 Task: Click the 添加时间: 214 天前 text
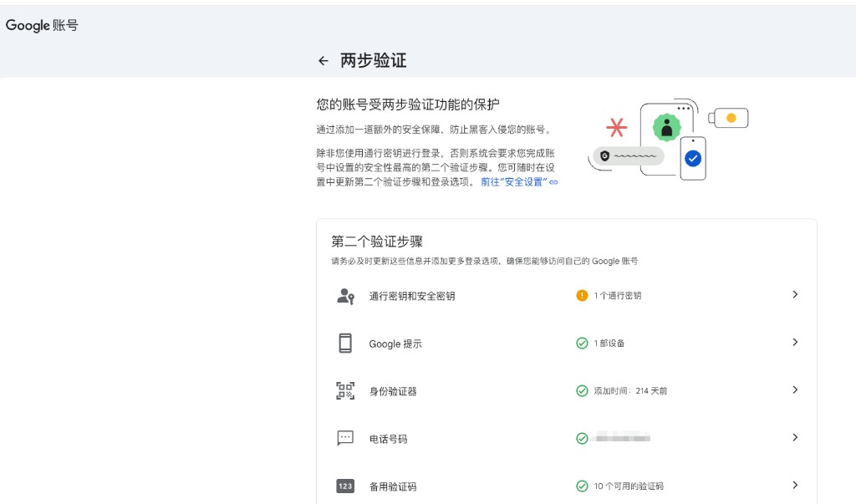[x=630, y=390]
